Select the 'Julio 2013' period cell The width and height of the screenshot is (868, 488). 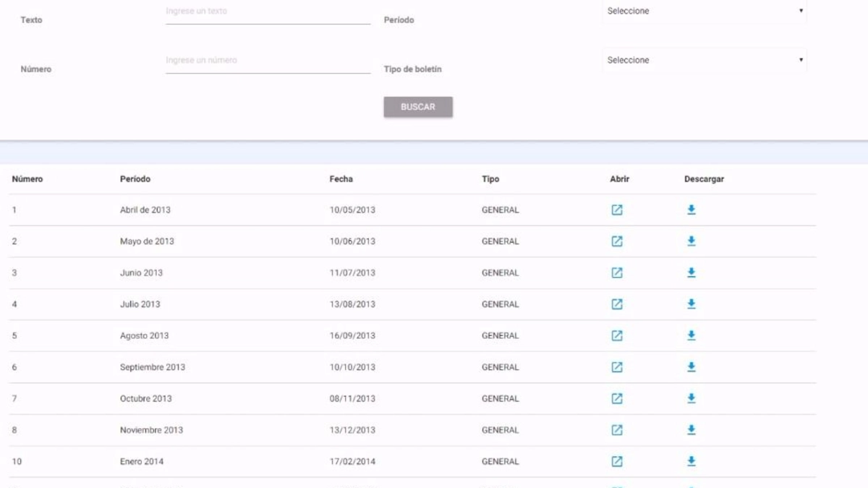pyautogui.click(x=140, y=304)
